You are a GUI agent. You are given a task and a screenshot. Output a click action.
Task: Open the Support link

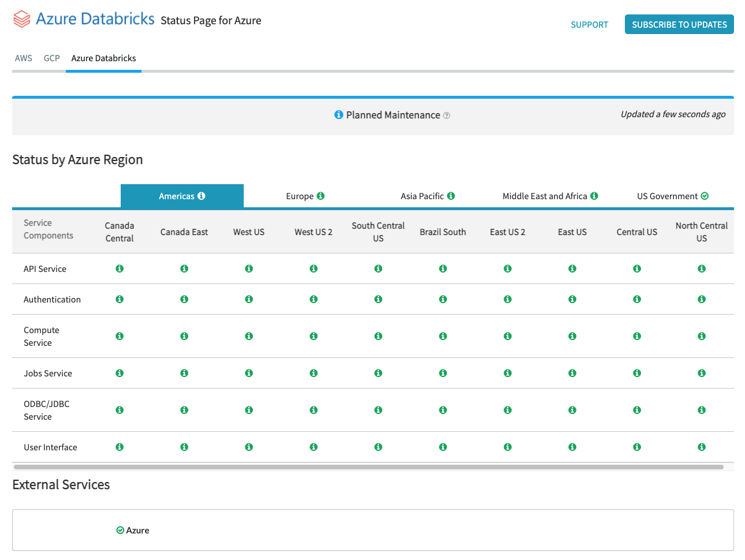[589, 25]
